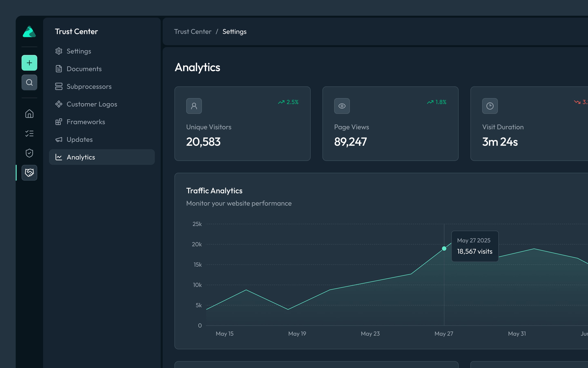Open the shield check icon section
Image resolution: width=588 pixels, height=368 pixels.
tap(29, 153)
